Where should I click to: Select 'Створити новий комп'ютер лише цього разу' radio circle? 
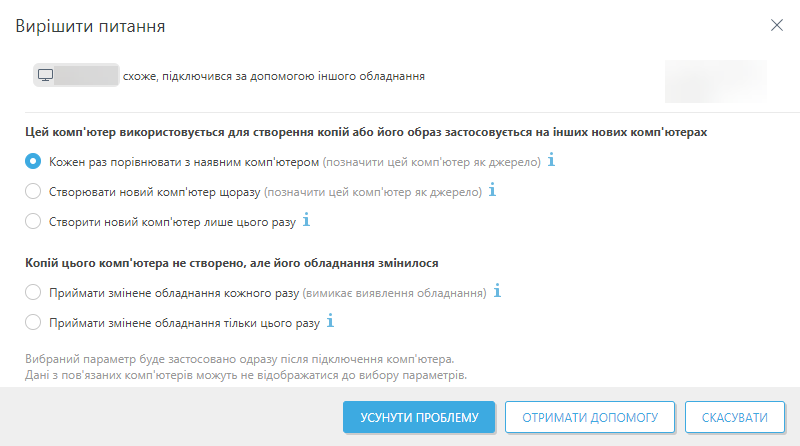(x=33, y=221)
